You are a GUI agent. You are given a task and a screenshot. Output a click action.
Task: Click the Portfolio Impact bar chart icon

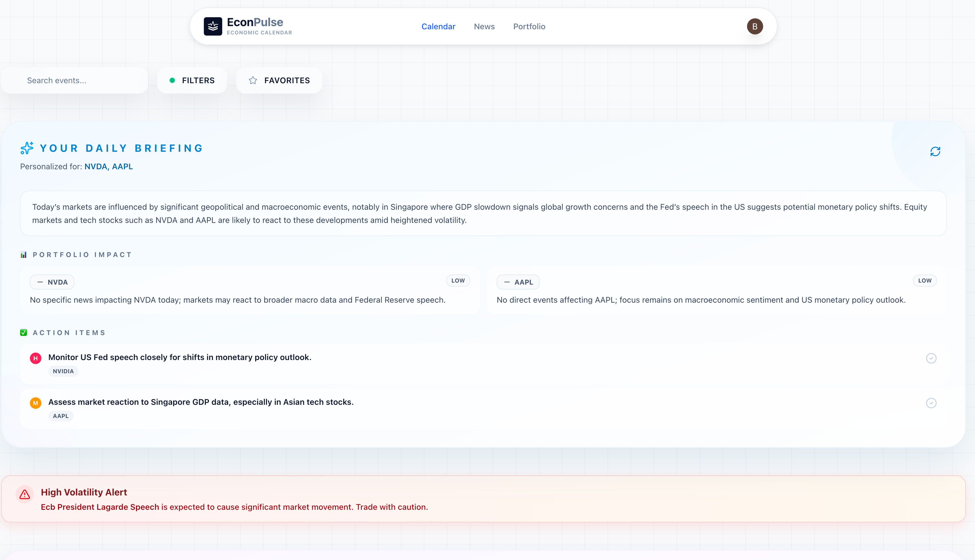(x=24, y=254)
